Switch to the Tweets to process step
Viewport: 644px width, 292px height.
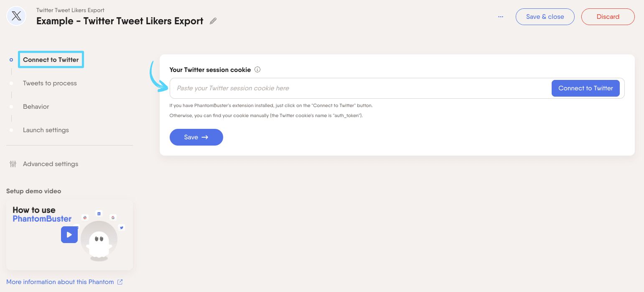(x=50, y=83)
